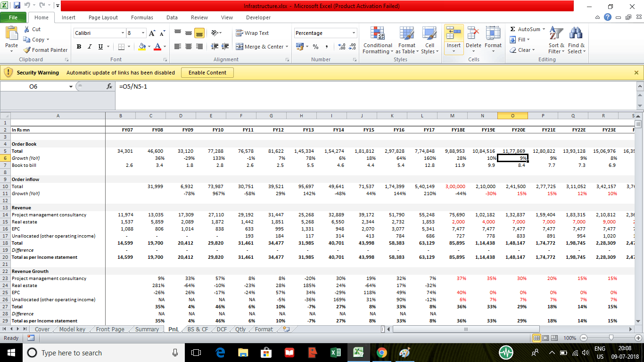Expand the Name Box dropdown arrow
This screenshot has width=644, height=362.
pos(71,87)
